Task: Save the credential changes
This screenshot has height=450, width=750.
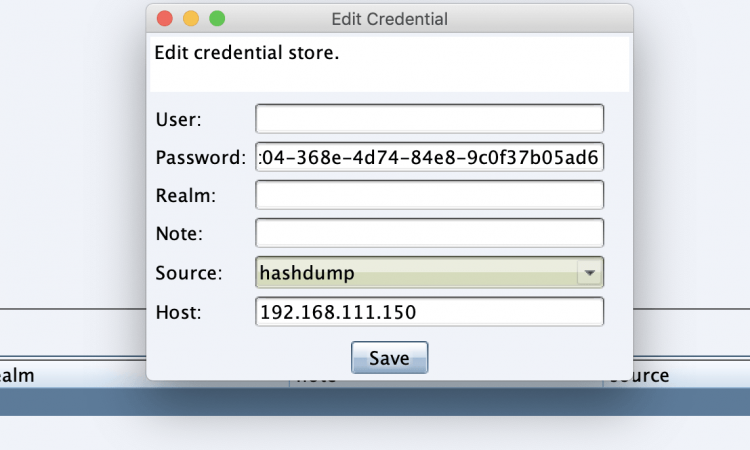Action: pos(389,358)
